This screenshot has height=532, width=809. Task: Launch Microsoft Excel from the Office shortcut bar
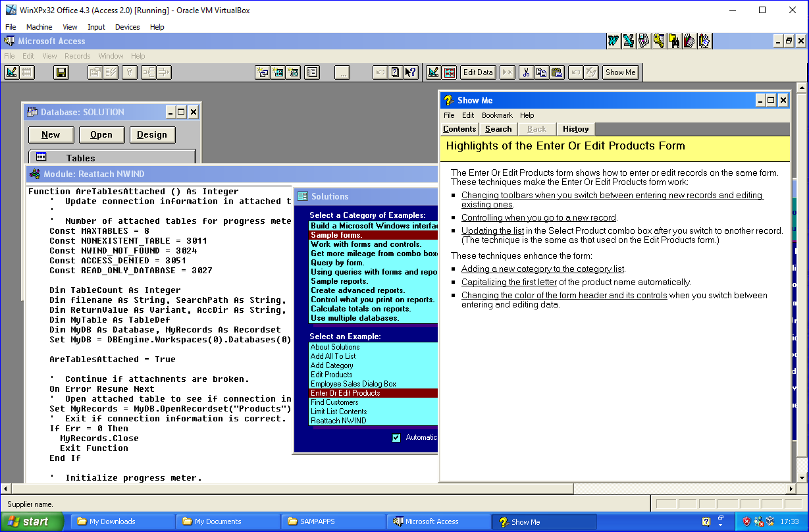coord(629,41)
